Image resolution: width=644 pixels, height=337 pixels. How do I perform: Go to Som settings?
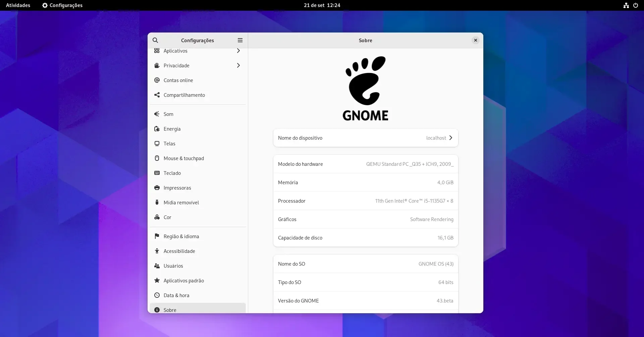198,114
